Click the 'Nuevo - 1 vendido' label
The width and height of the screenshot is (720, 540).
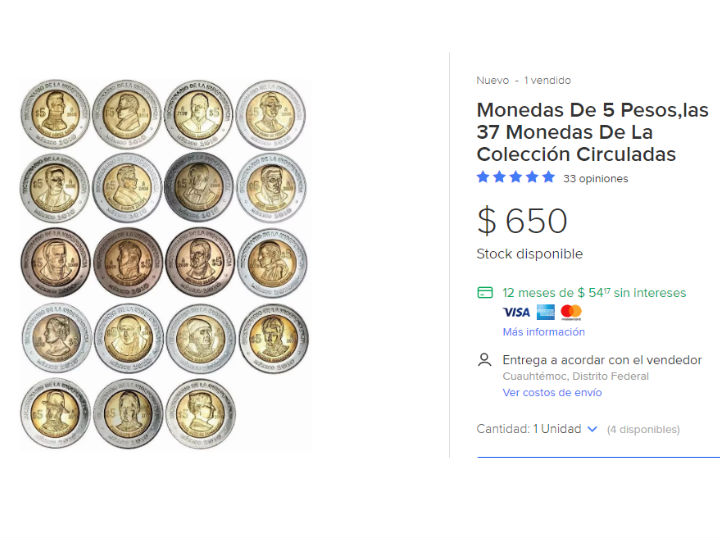point(523,80)
